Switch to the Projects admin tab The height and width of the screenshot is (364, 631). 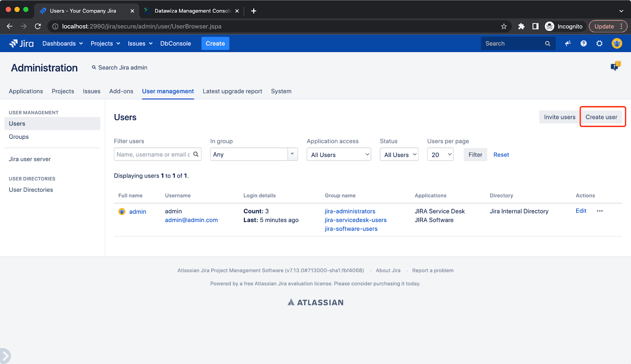pyautogui.click(x=63, y=91)
